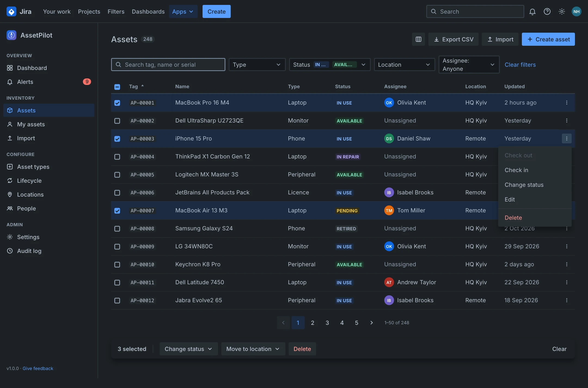Sort by the Tag column header
The image size is (588, 388).
[136, 86]
